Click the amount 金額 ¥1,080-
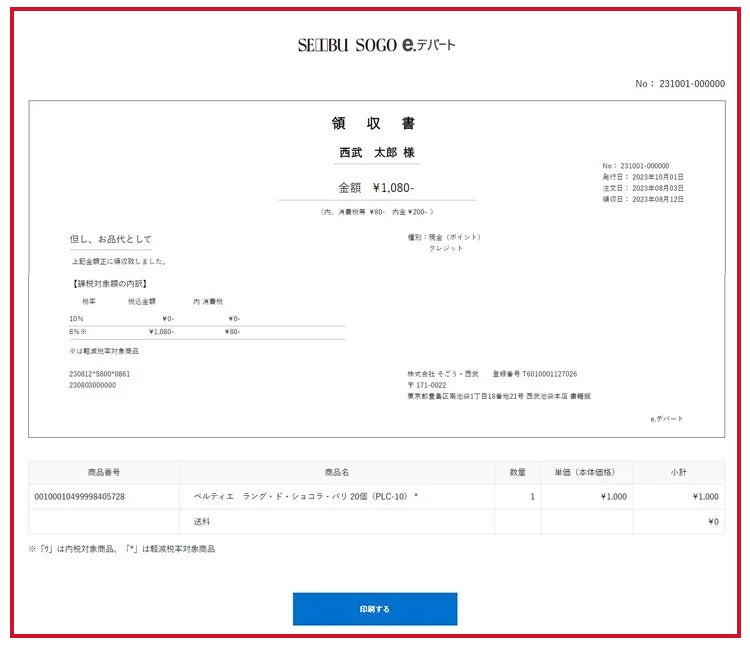This screenshot has width=750, height=645. point(376,188)
